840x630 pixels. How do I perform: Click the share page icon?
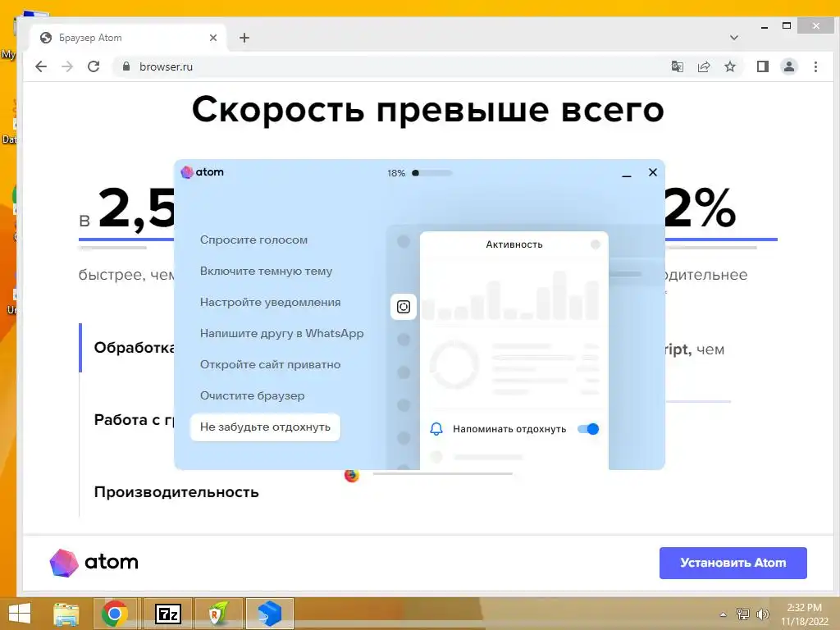coord(703,66)
